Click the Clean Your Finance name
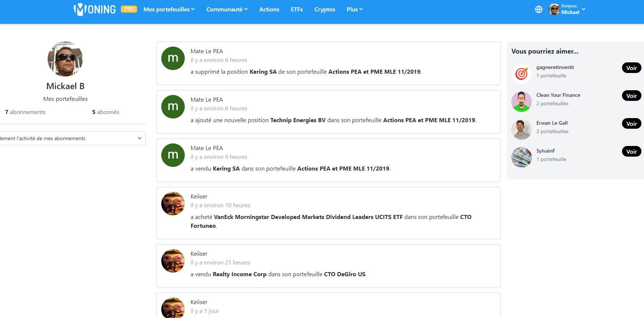Screen dimensions: 644x318 coord(558,95)
